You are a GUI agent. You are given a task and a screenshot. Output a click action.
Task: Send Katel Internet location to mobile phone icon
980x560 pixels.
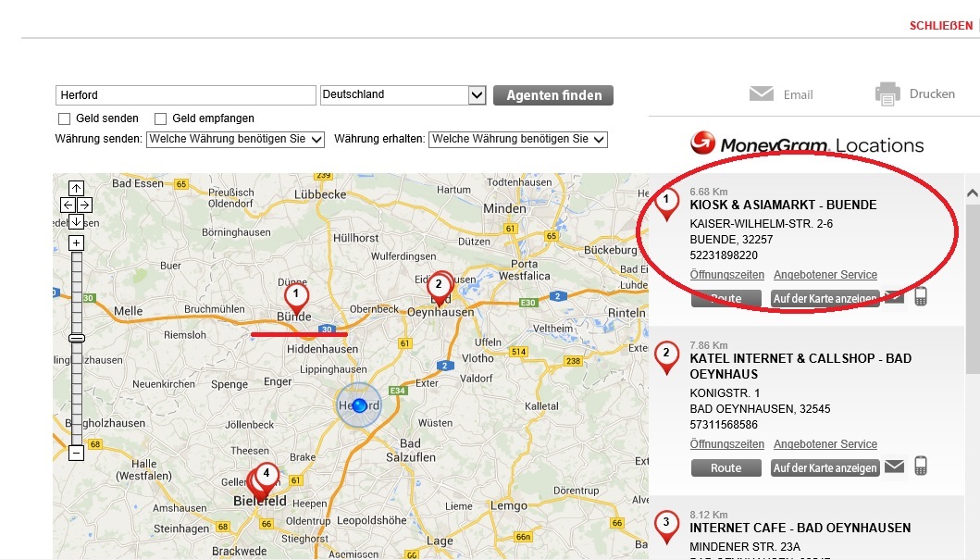921,466
